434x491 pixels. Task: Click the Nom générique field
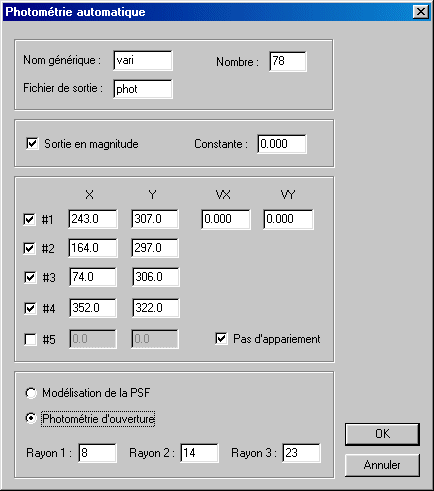[x=143, y=61]
